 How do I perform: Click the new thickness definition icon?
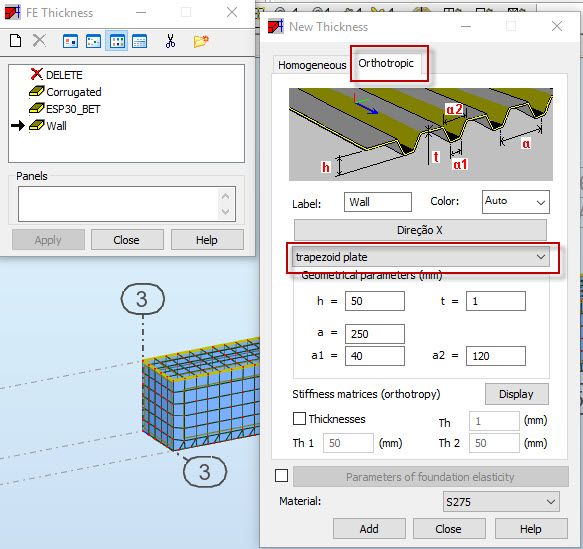tap(16, 41)
